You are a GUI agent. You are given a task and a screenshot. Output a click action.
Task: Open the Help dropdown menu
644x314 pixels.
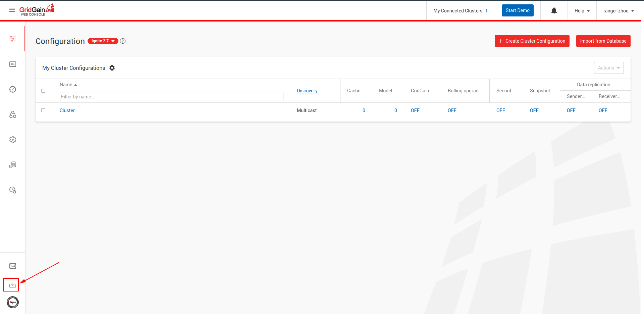coord(582,11)
